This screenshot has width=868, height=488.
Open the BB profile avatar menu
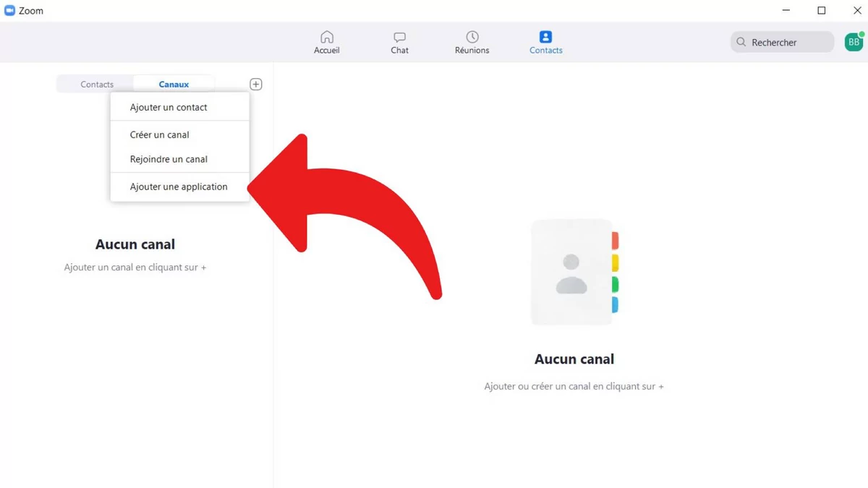pyautogui.click(x=854, y=42)
